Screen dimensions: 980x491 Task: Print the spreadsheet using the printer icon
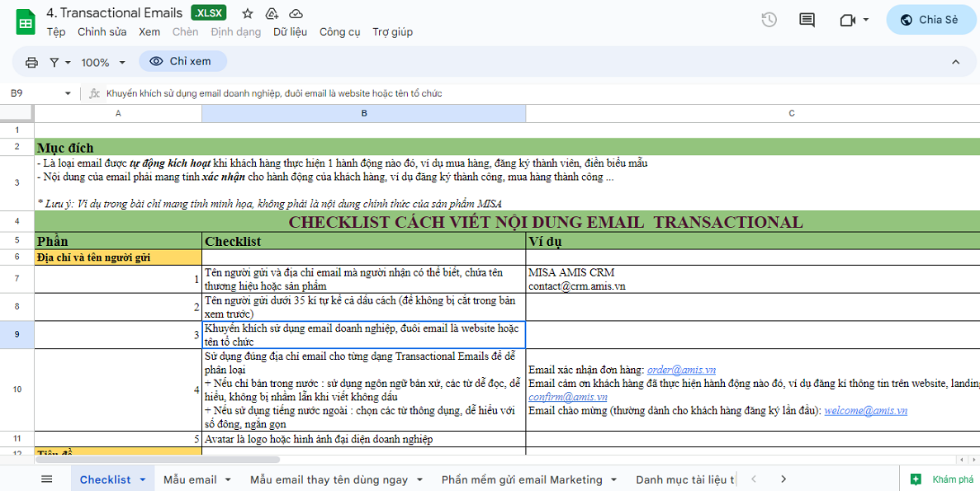click(x=31, y=62)
